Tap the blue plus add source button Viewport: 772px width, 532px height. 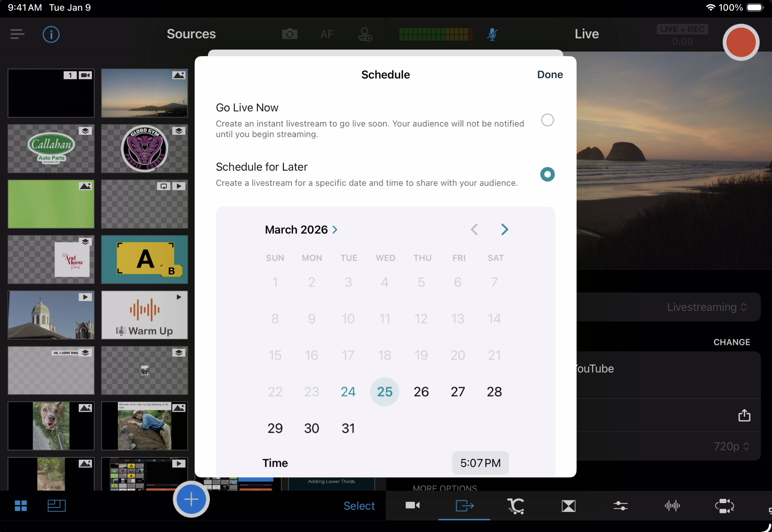click(191, 499)
